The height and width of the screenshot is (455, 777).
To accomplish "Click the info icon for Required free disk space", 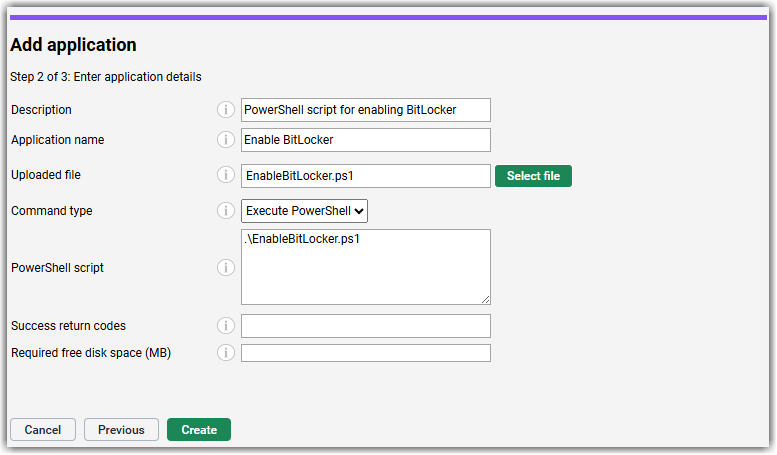I will 226,352.
